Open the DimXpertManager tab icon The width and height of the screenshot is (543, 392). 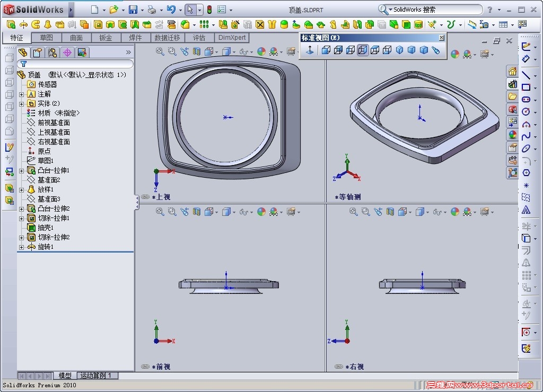(x=67, y=53)
